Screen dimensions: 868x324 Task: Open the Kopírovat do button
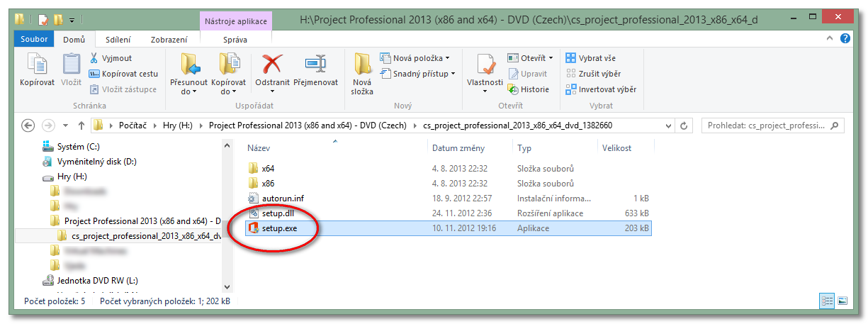coord(228,74)
